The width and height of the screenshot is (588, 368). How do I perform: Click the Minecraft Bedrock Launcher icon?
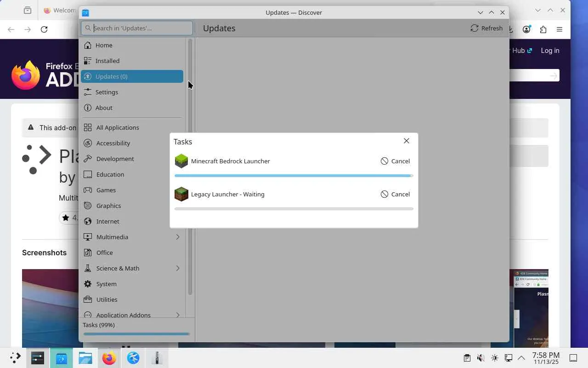click(x=181, y=161)
